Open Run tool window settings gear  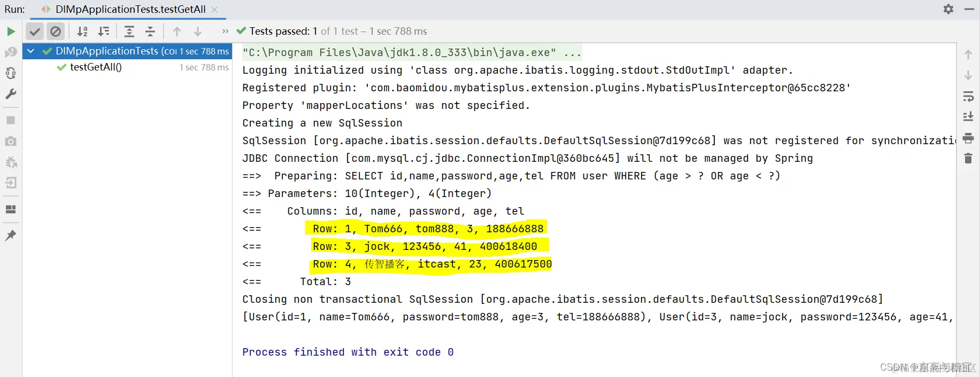948,9
